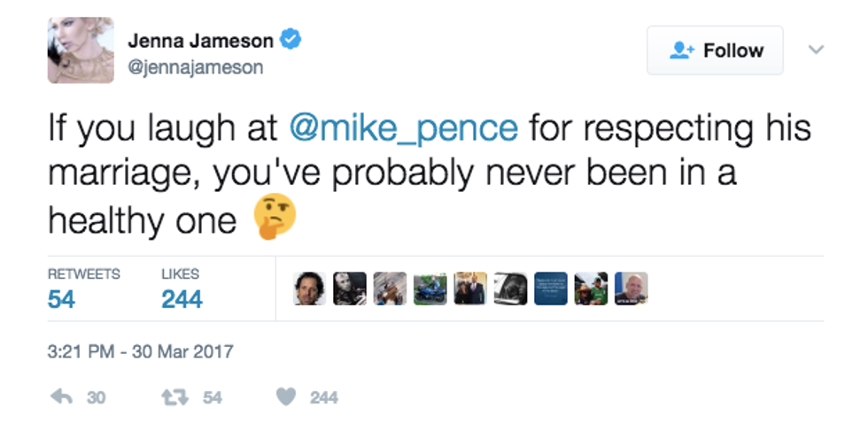Click the thinking face emoji in the tweet

(x=274, y=219)
